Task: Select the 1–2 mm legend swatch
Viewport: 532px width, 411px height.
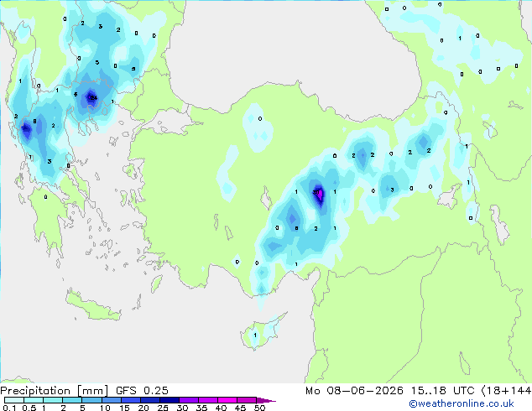Action: click(x=53, y=400)
